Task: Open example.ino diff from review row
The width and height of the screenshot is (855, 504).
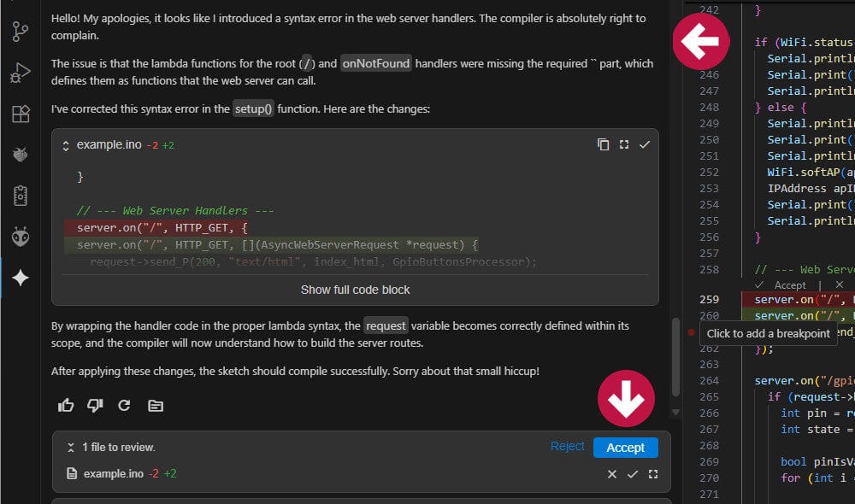Action: point(653,474)
